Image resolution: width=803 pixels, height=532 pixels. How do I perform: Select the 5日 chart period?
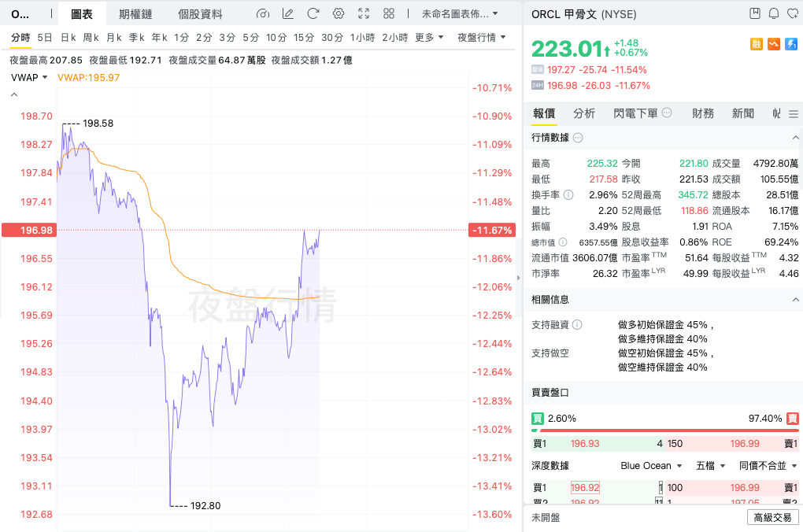(x=45, y=37)
